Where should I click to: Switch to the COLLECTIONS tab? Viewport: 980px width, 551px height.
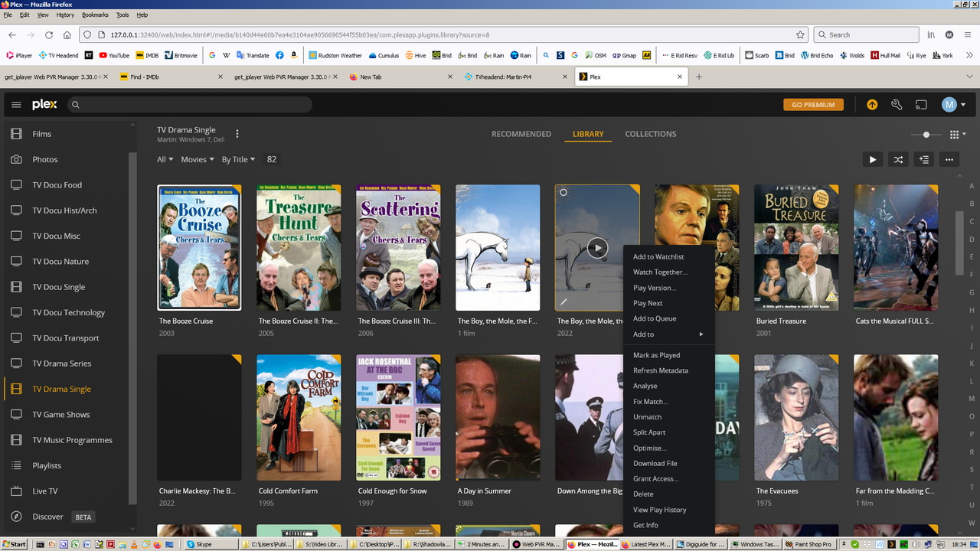click(x=651, y=134)
